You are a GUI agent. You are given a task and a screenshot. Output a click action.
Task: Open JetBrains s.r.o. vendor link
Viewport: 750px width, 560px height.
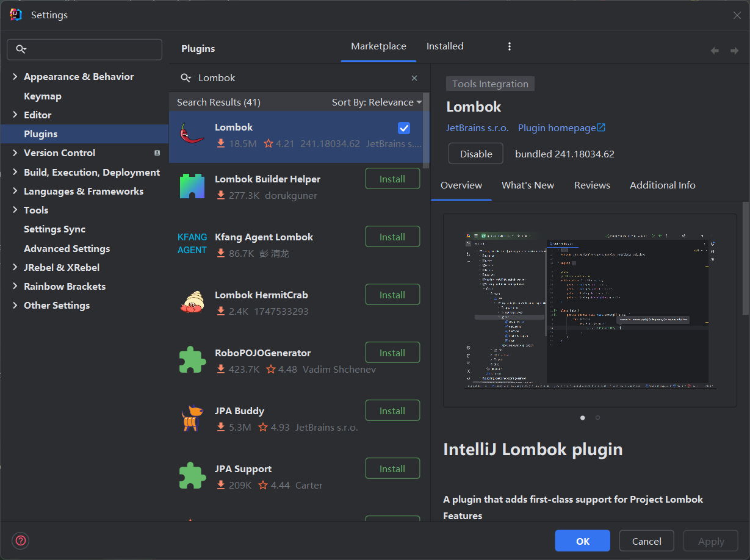coord(477,127)
